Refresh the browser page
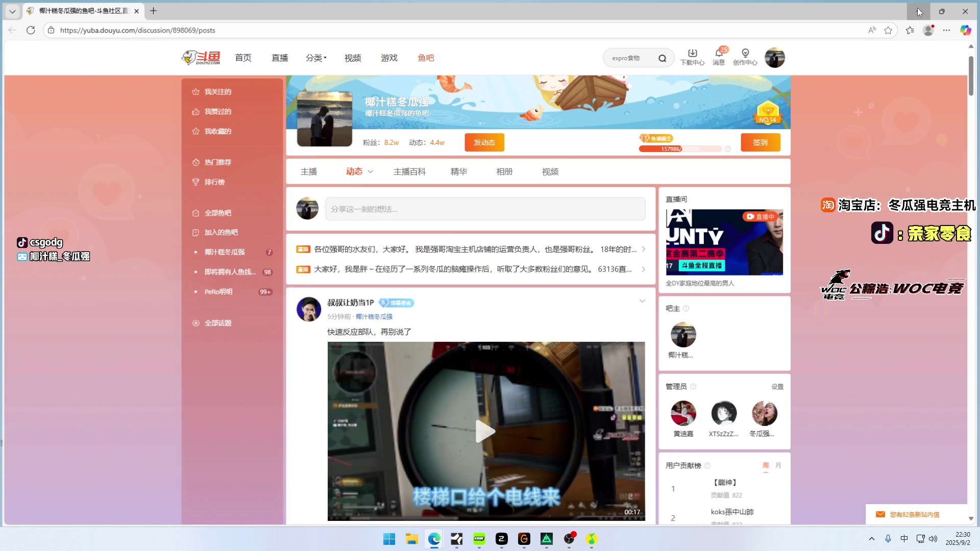Image resolution: width=980 pixels, height=551 pixels. click(31, 30)
